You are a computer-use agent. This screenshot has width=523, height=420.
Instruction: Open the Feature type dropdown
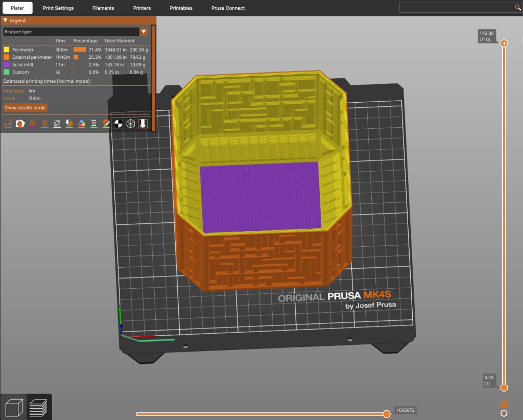click(70, 32)
